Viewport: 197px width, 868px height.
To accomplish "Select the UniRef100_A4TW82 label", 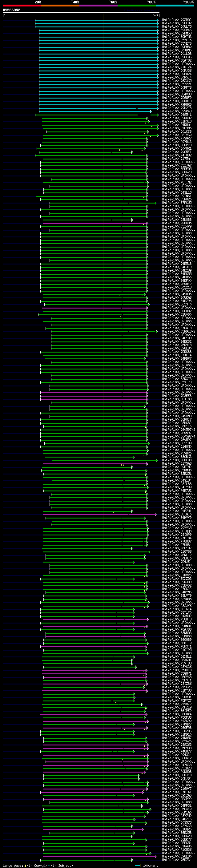I will [177, 155].
